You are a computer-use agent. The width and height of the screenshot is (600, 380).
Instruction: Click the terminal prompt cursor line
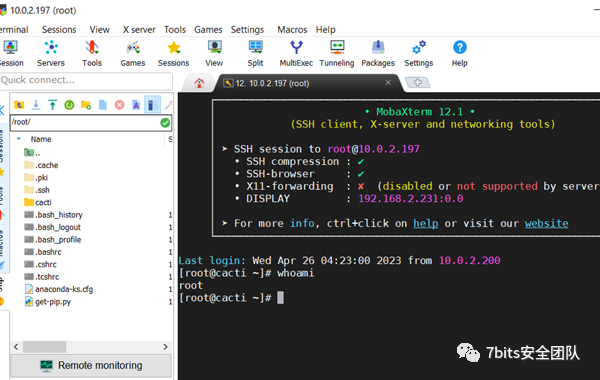click(232, 298)
